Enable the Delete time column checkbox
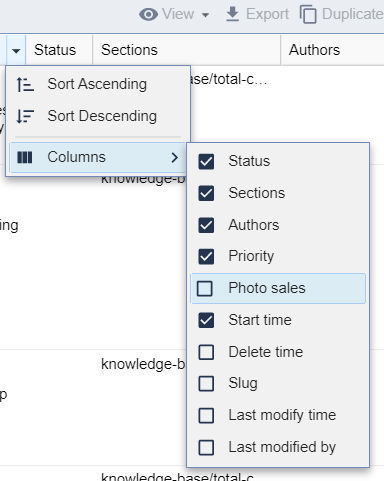384x481 pixels. pyautogui.click(x=206, y=352)
